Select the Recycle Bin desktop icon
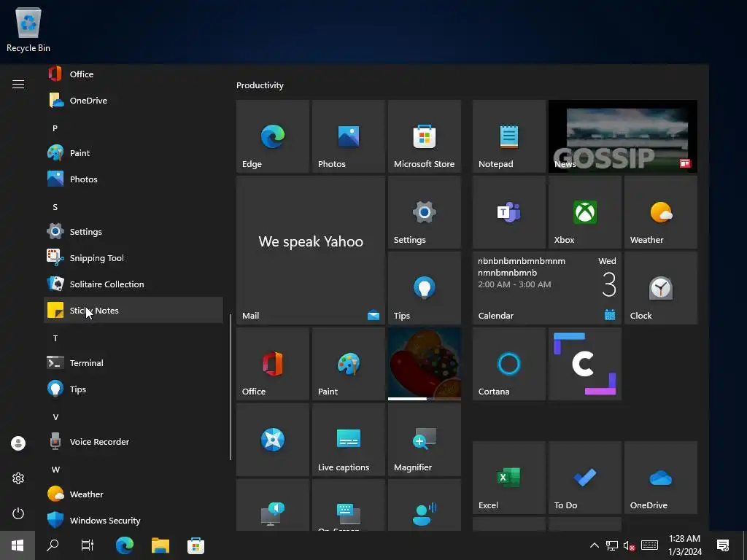The width and height of the screenshot is (747, 560). pyautogui.click(x=28, y=29)
